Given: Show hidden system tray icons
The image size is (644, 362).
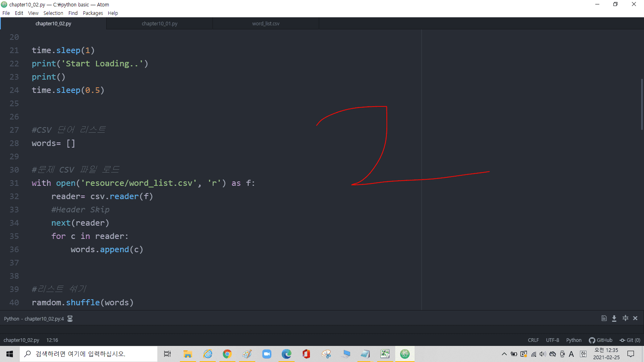Looking at the screenshot, I should (504, 354).
